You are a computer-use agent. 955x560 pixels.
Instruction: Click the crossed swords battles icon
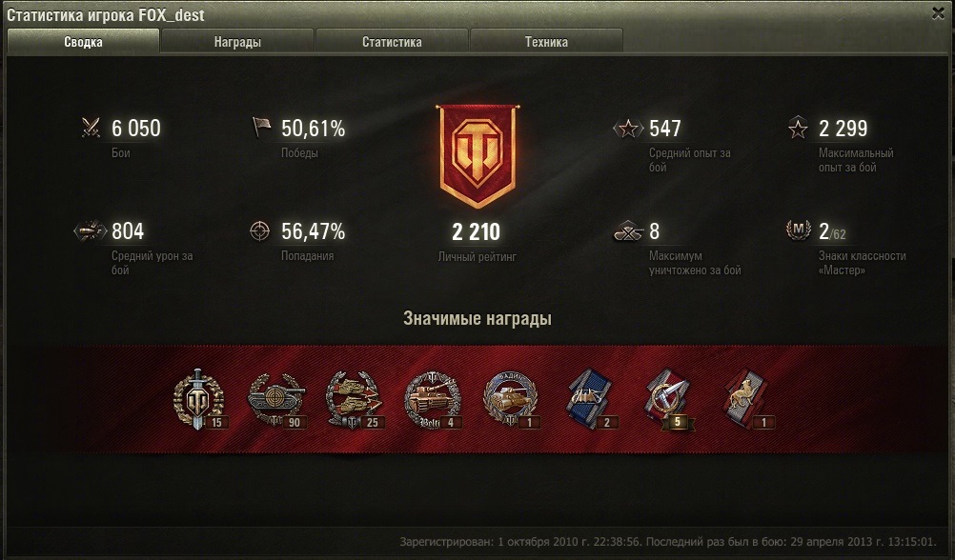[91, 128]
